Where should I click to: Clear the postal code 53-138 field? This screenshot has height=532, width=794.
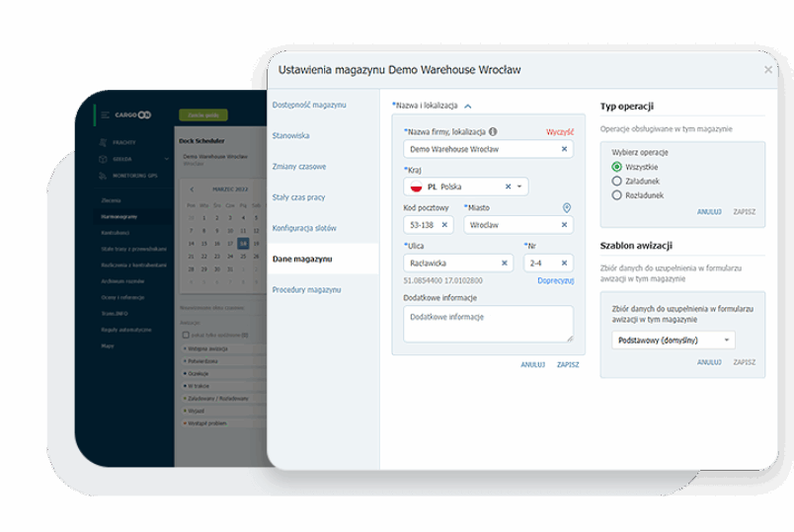coord(444,225)
